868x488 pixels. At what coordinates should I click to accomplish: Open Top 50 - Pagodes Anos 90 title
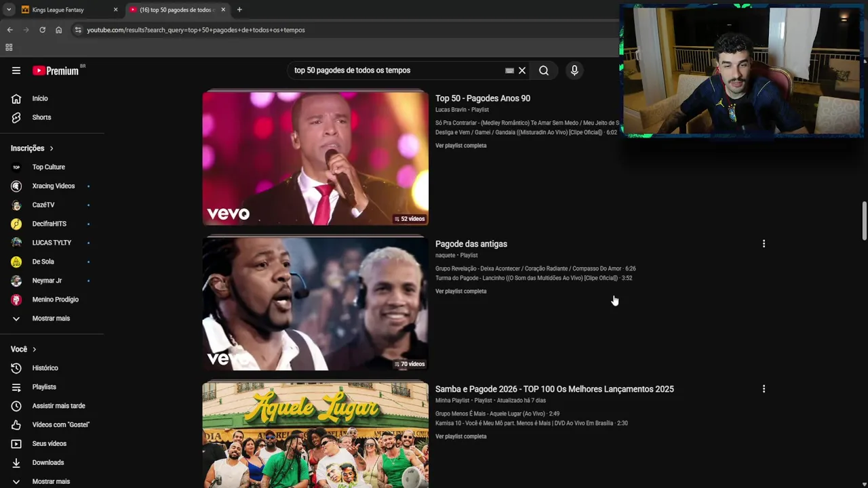point(483,98)
